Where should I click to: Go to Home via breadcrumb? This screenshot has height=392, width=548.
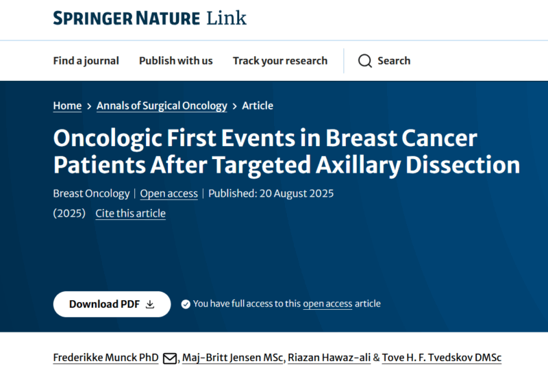pos(67,106)
